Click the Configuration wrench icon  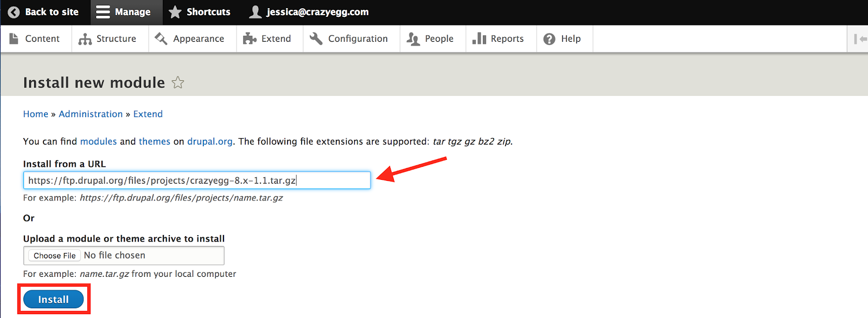316,38
